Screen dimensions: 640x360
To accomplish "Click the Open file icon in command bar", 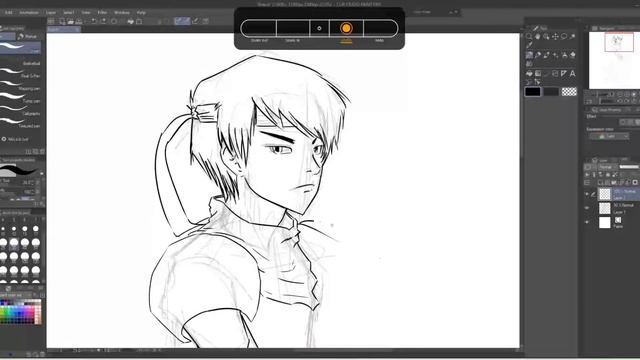I will [70, 21].
